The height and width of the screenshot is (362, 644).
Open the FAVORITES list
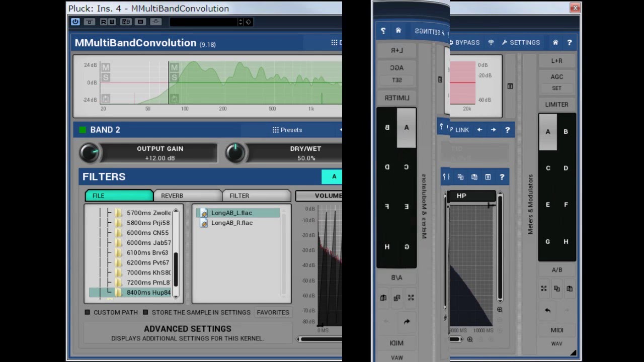coord(273,312)
